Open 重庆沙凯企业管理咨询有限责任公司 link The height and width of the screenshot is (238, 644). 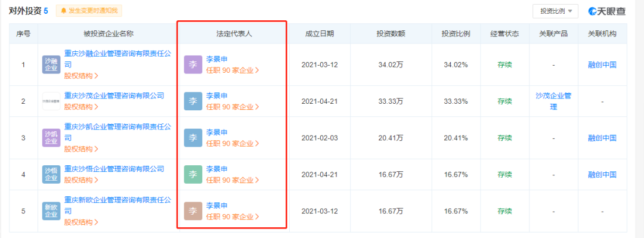pyautogui.click(x=117, y=132)
